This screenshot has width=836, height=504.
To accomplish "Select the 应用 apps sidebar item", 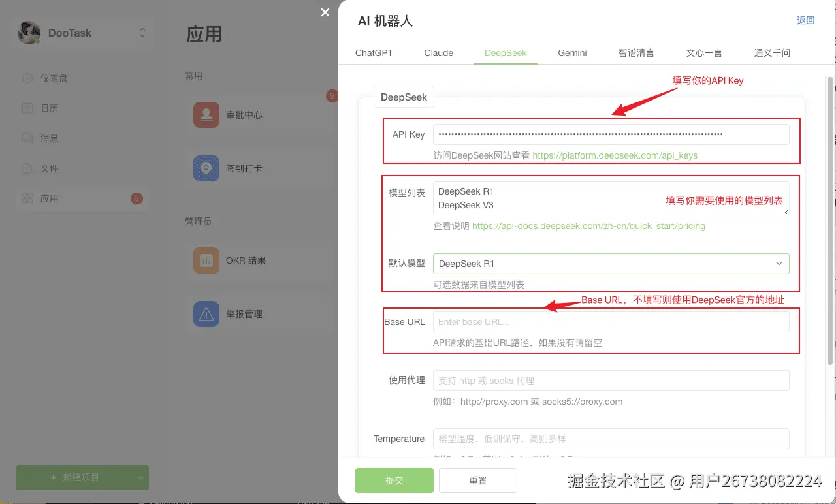I will pos(82,198).
